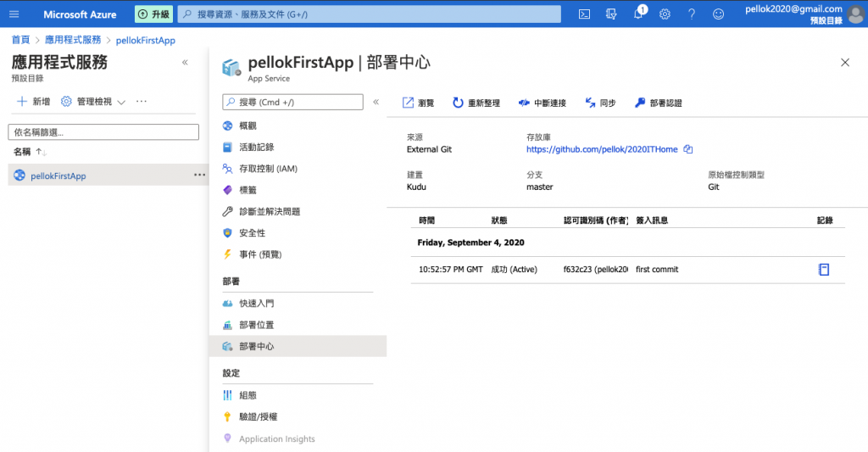
Task: Open the feedback smiley icon
Action: (x=718, y=14)
